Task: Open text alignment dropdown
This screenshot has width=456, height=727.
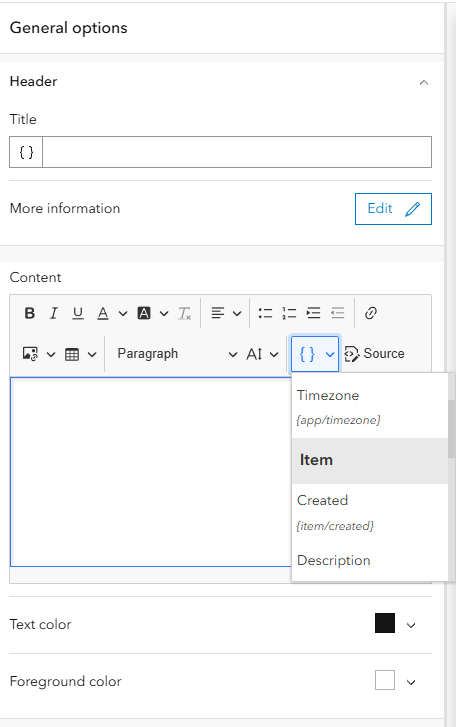Action: (x=226, y=313)
